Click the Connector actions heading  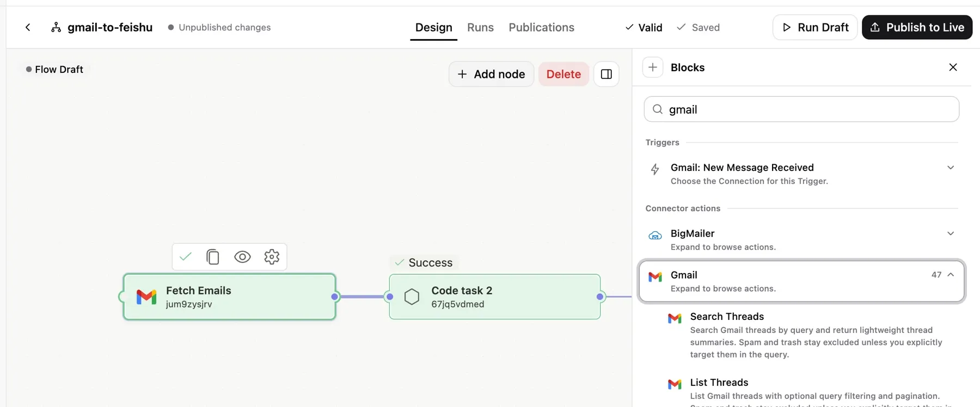[x=683, y=208]
